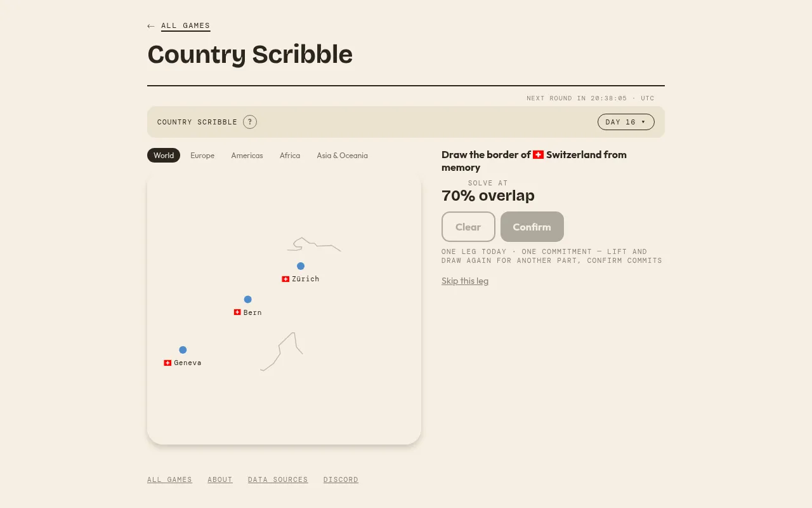Open the Asia & Oceania tab

pyautogui.click(x=342, y=156)
